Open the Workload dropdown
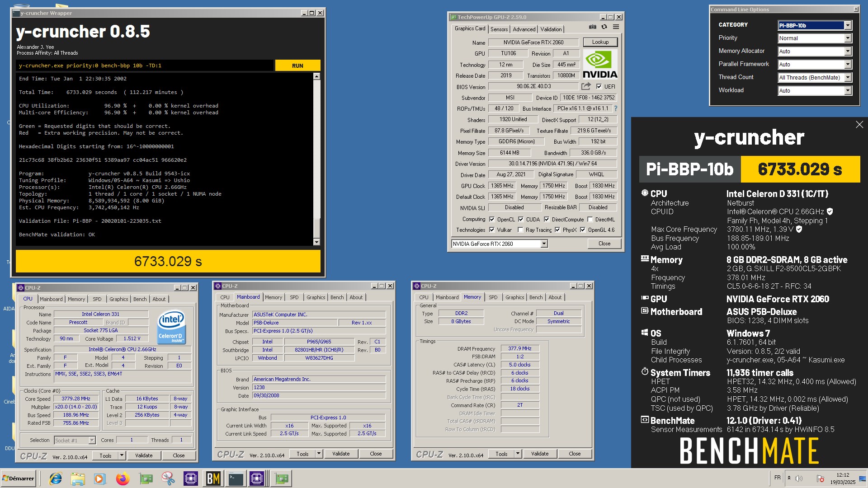 [815, 91]
